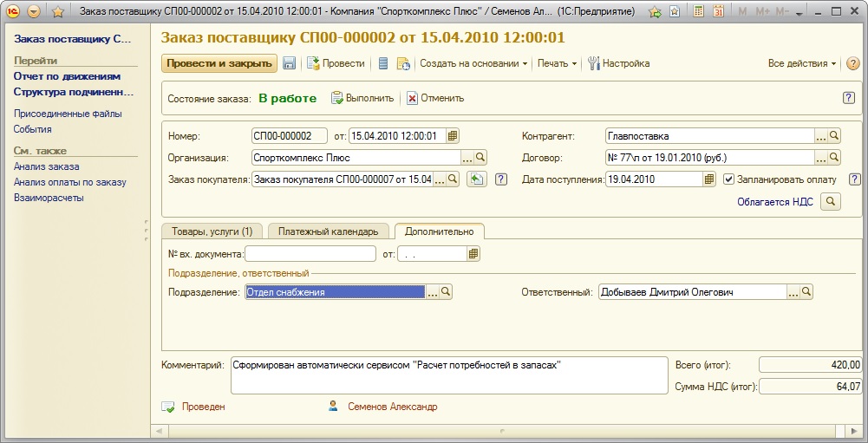Click select button for Договор field
Image resolution: width=868 pixels, height=443 pixels.
(821, 158)
